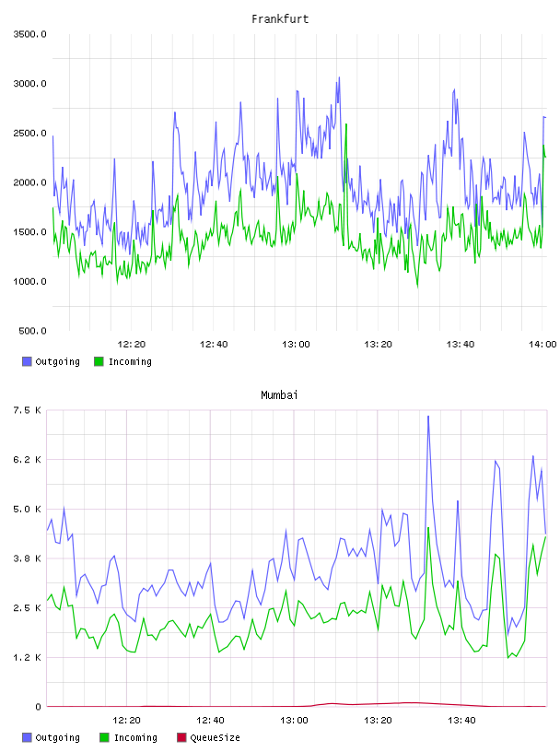This screenshot has width=560, height=752.
Task: Click the 2000.0 y-axis label in Frankfurt chart
Action: point(29,182)
